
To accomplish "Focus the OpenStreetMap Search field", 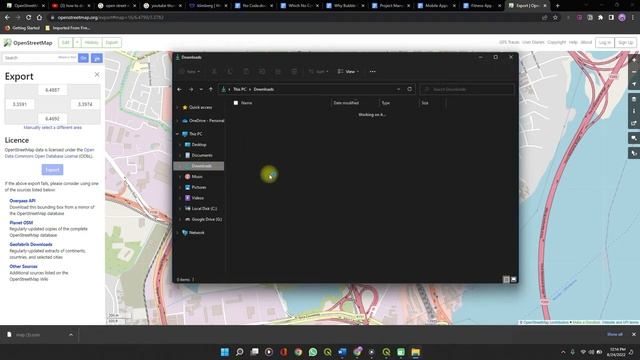I will click(x=40, y=58).
